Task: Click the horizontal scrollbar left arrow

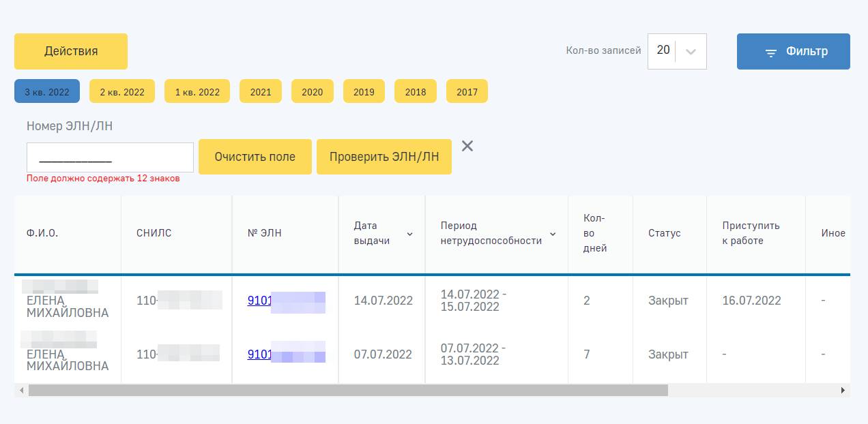Action: pyautogui.click(x=22, y=391)
